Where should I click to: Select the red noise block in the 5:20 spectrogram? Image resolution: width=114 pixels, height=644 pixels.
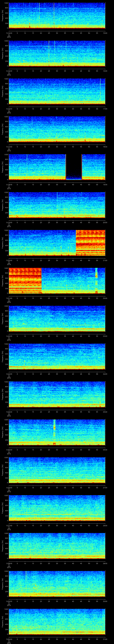pyautogui.click(x=90, y=242)
